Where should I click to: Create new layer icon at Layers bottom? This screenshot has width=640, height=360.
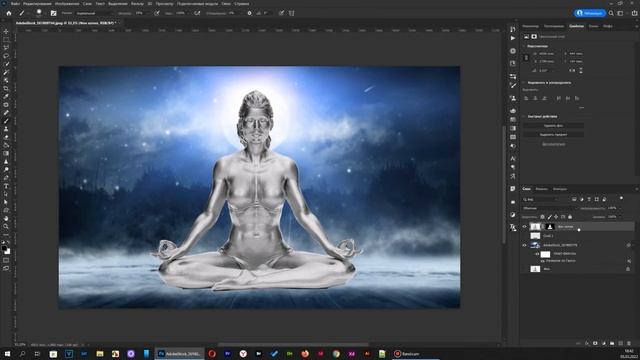pos(620,344)
